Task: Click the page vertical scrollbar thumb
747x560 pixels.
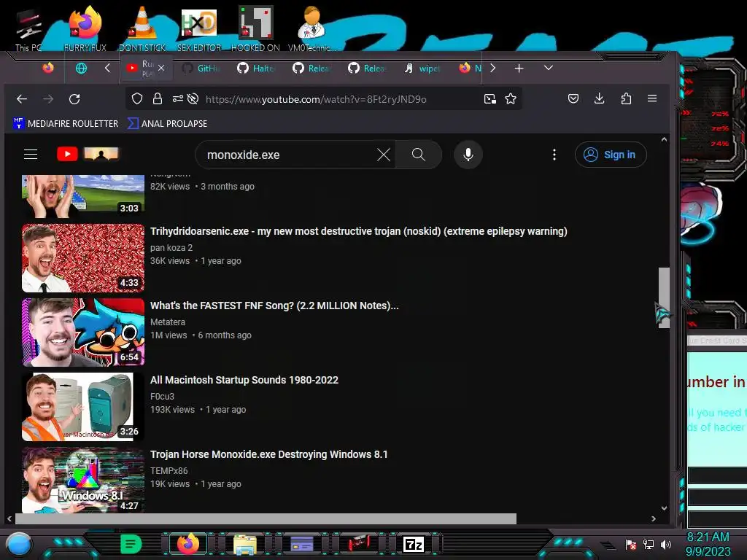Action: coord(664,297)
